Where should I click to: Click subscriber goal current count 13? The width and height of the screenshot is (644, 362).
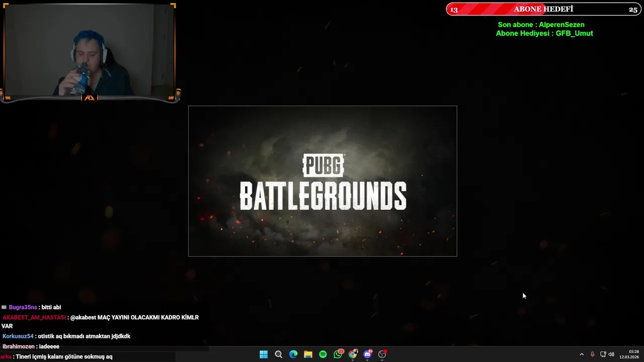pyautogui.click(x=454, y=10)
